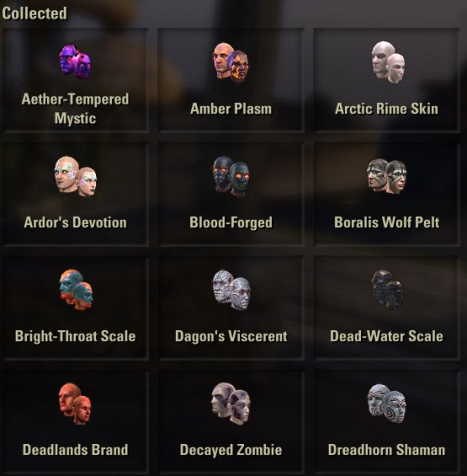Select the Dreadhorn Shaman painted-face icon
The image size is (467, 476).
[x=387, y=403]
